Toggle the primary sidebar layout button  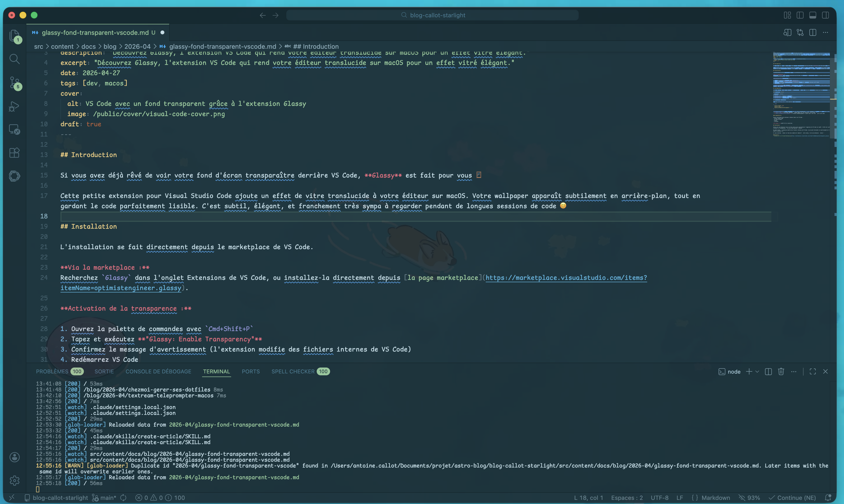(x=800, y=15)
